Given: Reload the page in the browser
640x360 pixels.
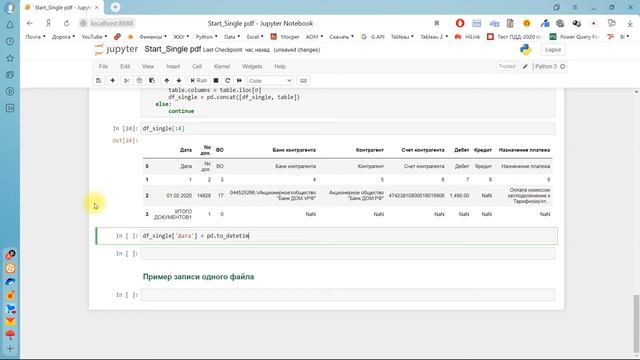Looking at the screenshot, I should coord(66,23).
